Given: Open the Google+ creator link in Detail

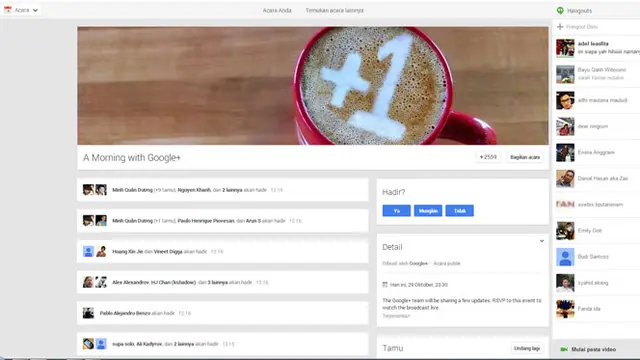Looking at the screenshot, I should tap(418, 264).
